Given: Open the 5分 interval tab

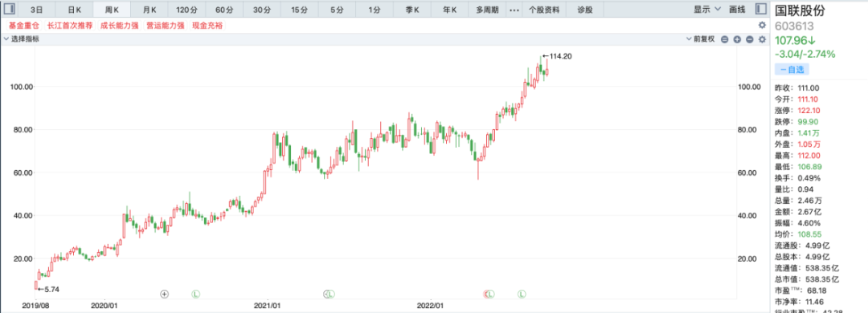Looking at the screenshot, I should [x=337, y=10].
